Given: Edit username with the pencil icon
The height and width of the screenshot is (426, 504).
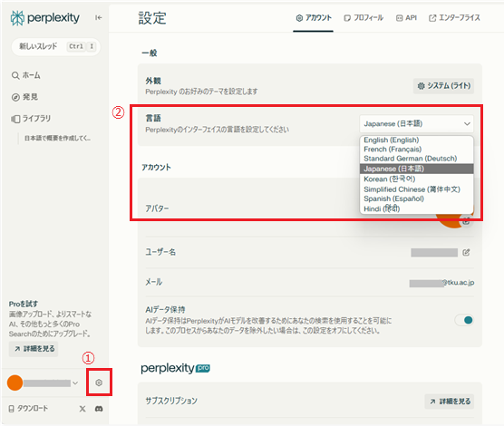Looking at the screenshot, I should 466,252.
